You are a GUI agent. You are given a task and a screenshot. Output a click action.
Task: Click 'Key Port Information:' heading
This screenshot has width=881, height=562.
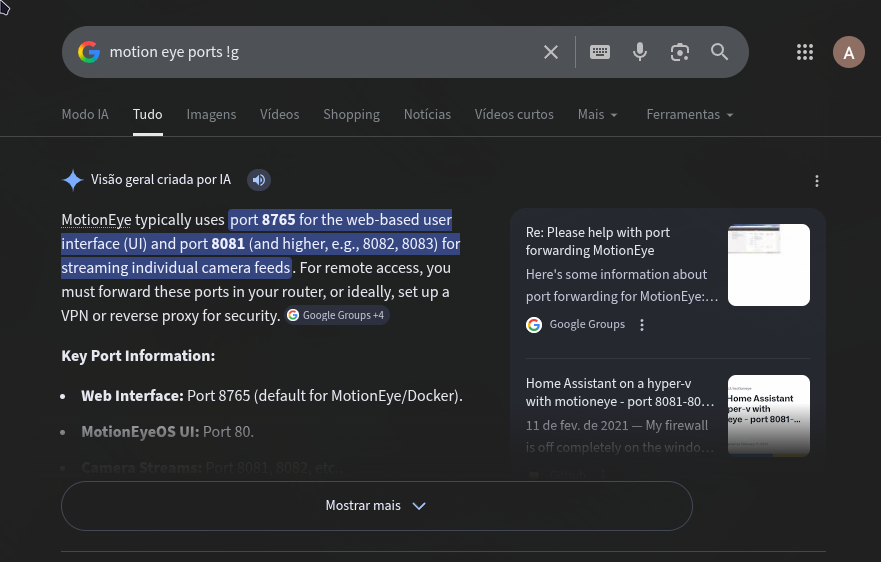138,356
